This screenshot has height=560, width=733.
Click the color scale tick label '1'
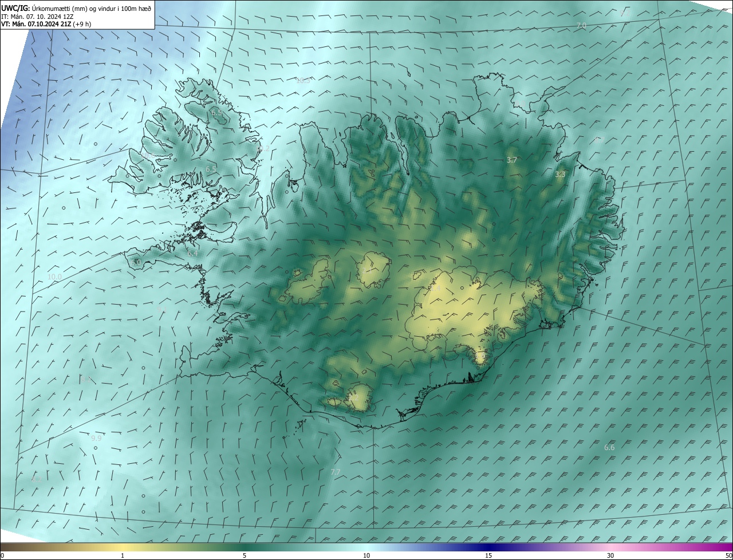point(123,556)
